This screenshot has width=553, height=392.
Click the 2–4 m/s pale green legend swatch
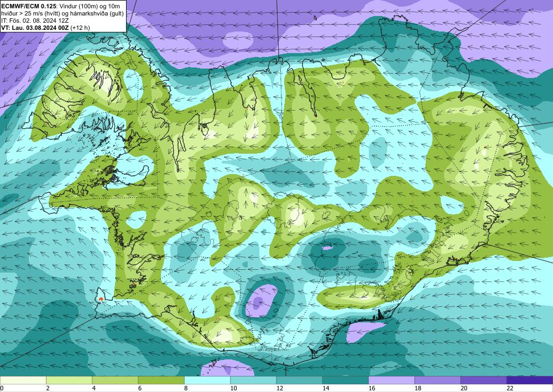pyautogui.click(x=69, y=380)
